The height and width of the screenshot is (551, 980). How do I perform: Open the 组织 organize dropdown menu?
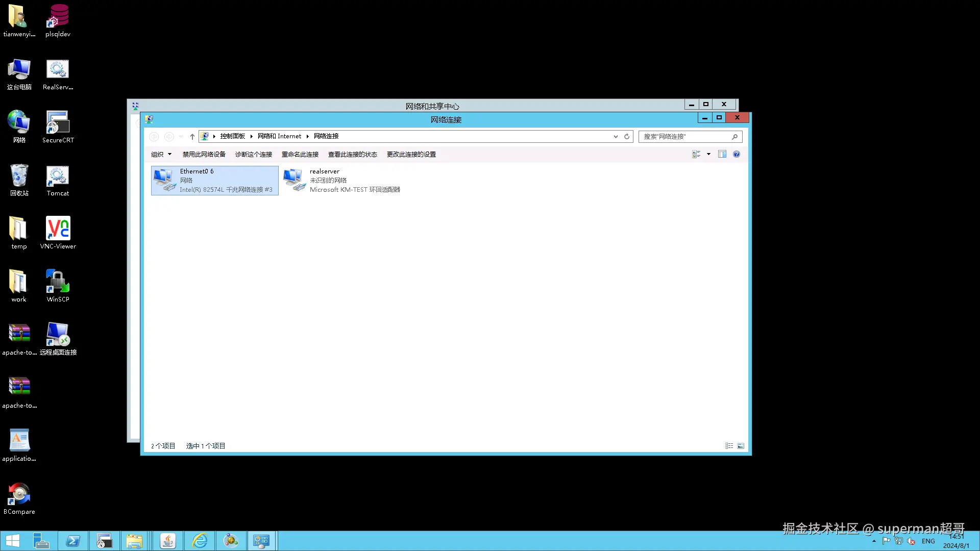pos(161,154)
